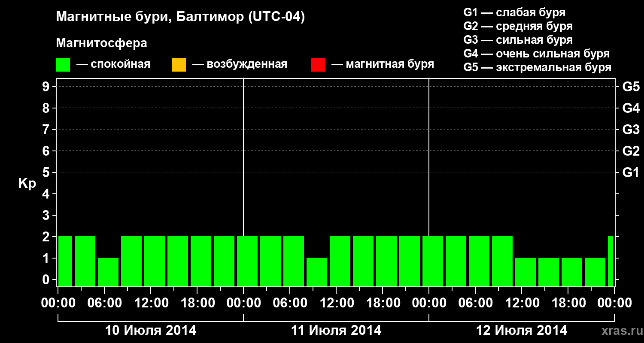644x343 pixels.
Task: Click the first Kp 1 bar on 12 Июля
Action: 526,272
